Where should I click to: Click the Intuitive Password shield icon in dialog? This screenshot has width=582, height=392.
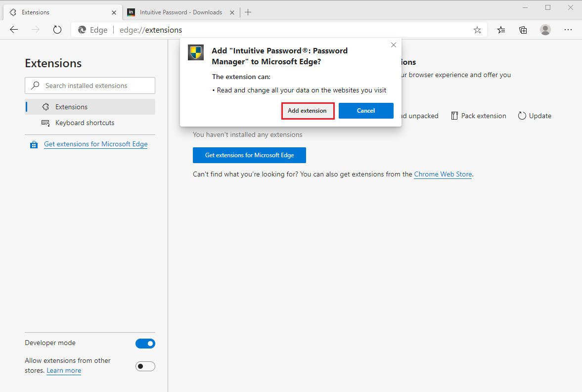[x=196, y=52]
